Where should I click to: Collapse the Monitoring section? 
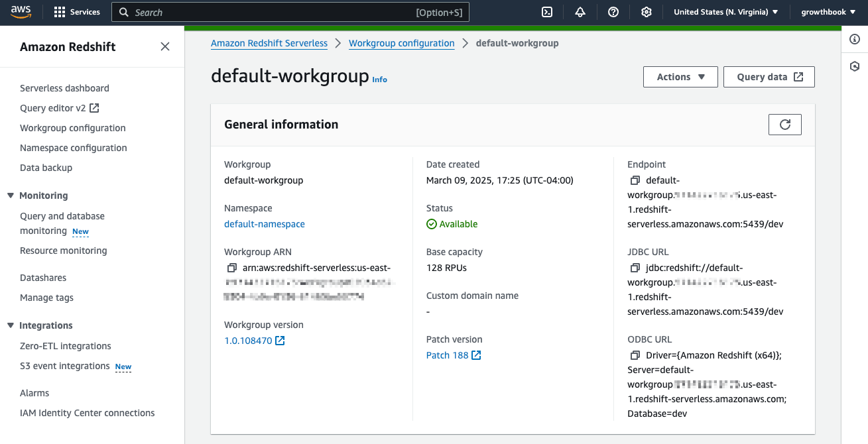[x=11, y=195]
